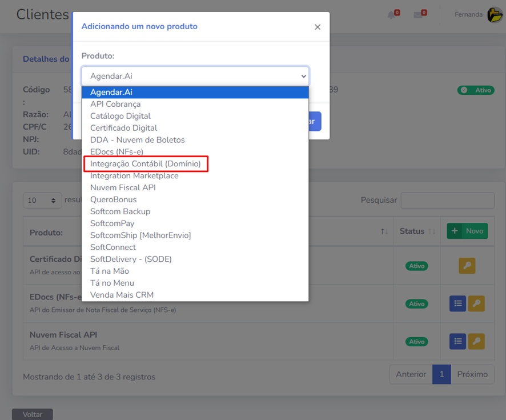The height and width of the screenshot is (420, 506).
Task: Select Venda Mais CRM from the list
Action: click(121, 295)
